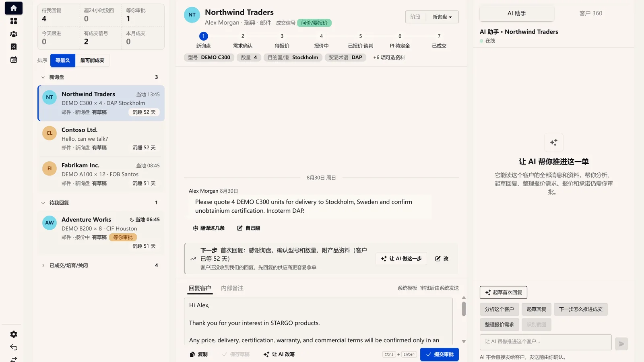Click the undo back-arrow sidebar icon
Viewport: 644px width, 362px height.
click(13, 347)
